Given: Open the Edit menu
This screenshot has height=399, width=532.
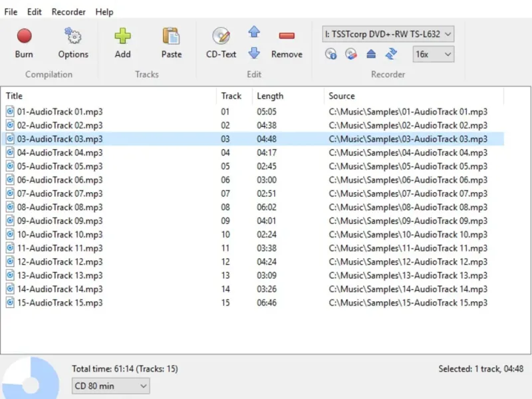Looking at the screenshot, I should pyautogui.click(x=35, y=12).
